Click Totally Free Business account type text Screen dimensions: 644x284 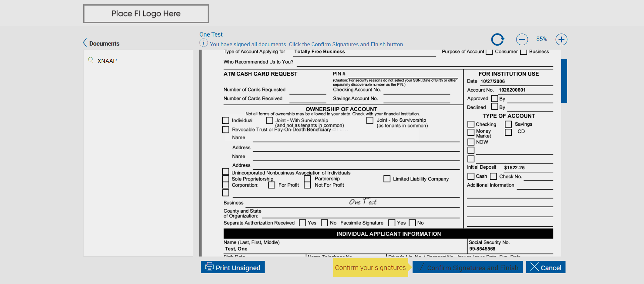point(320,52)
